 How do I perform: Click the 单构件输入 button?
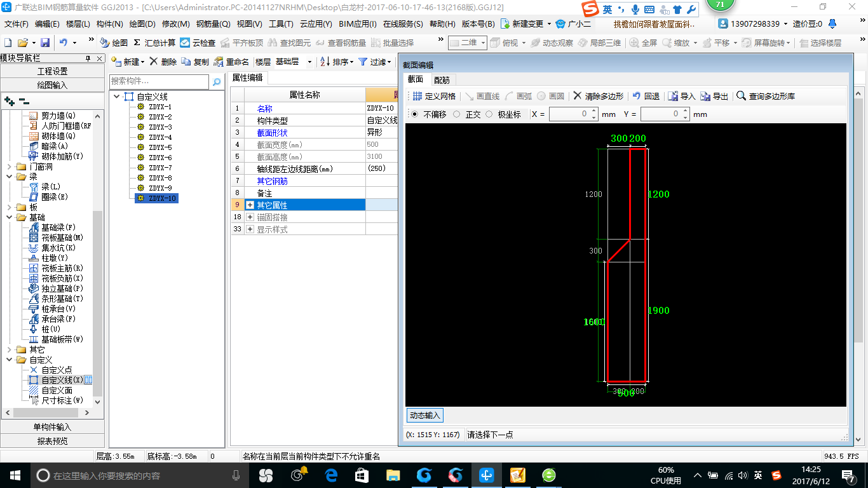click(x=52, y=427)
